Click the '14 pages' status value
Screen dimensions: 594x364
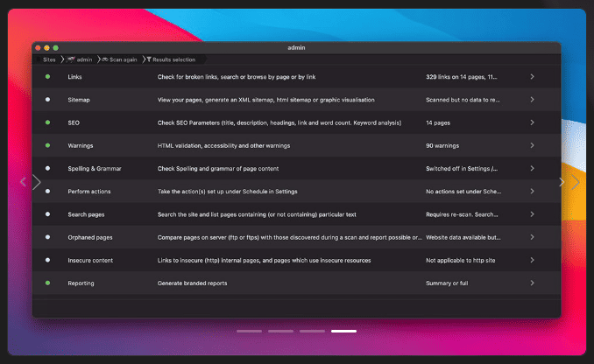[x=438, y=123]
